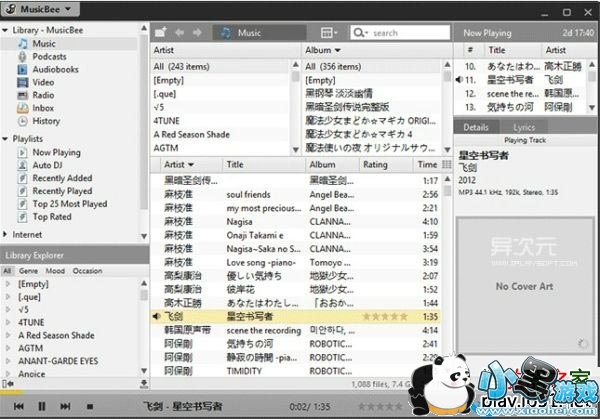Select the scene the recording track

coord(295,330)
